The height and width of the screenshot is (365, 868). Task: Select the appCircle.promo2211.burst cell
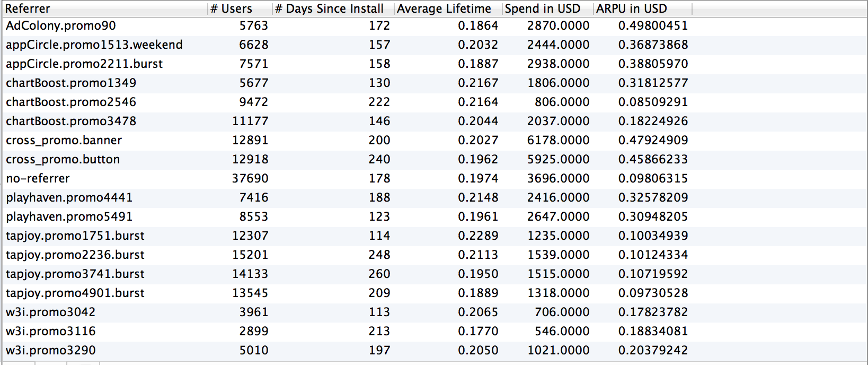(84, 64)
